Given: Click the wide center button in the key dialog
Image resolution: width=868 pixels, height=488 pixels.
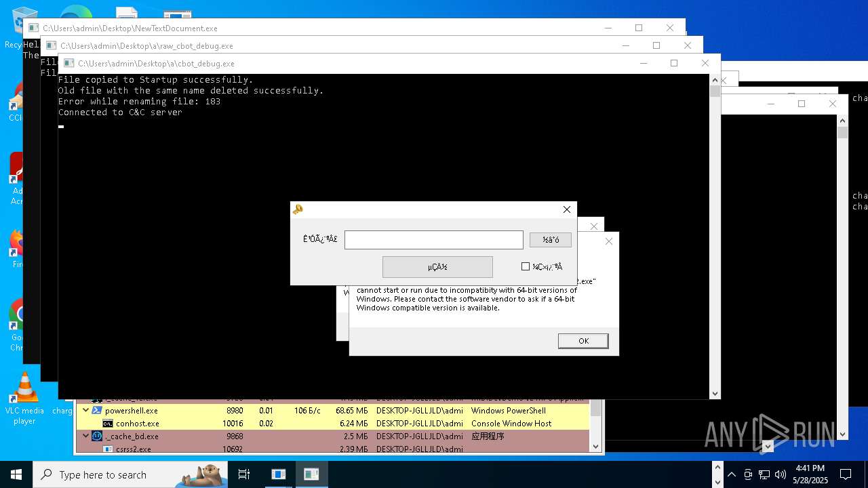Looking at the screenshot, I should point(437,267).
